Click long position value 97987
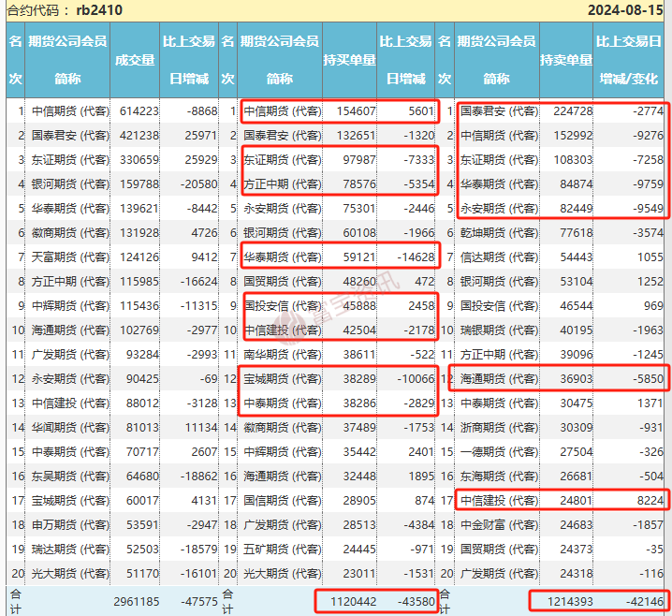The width and height of the screenshot is (672, 616). click(359, 160)
